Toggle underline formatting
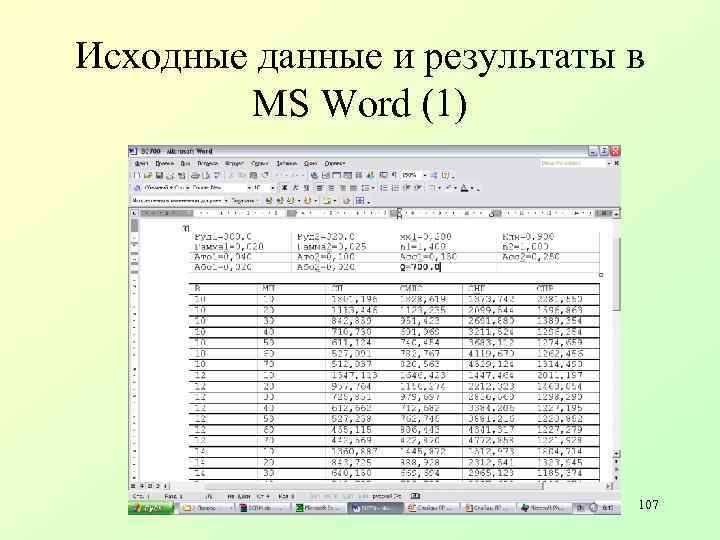Viewport: 720px width, 540px height. tap(306, 188)
